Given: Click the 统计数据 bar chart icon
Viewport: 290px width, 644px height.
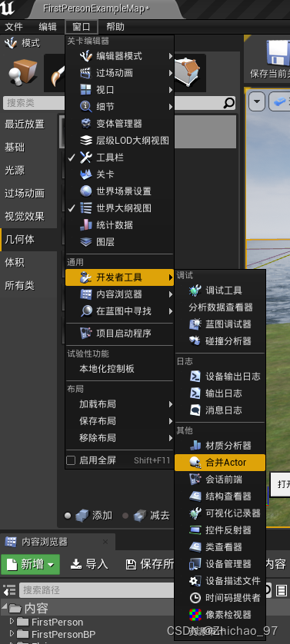Looking at the screenshot, I should pos(85,224).
